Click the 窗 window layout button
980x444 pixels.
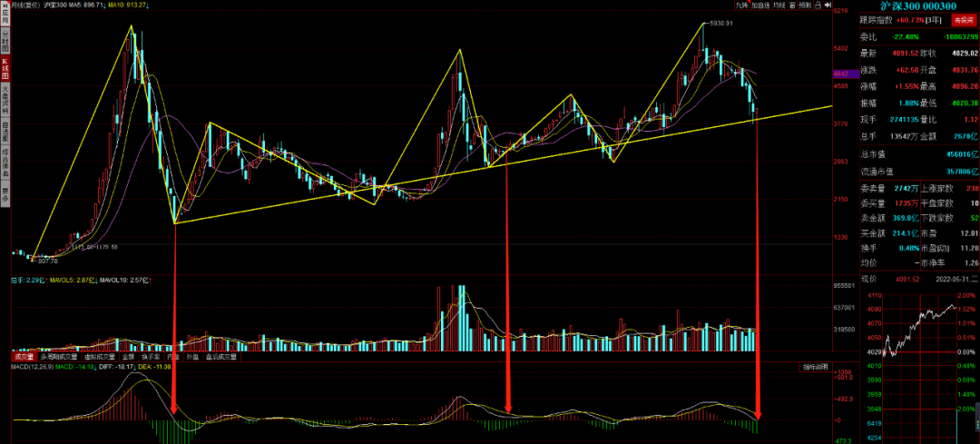792,5
